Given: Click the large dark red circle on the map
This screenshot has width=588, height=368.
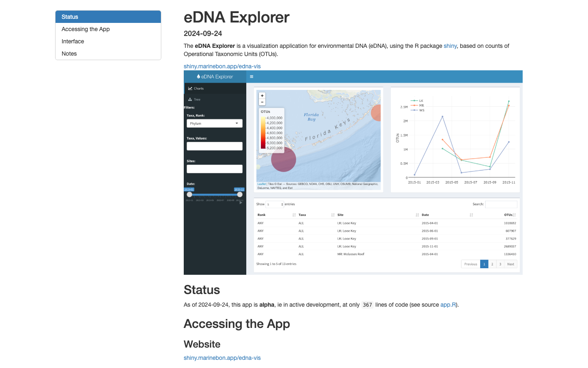Looking at the screenshot, I should [x=283, y=159].
